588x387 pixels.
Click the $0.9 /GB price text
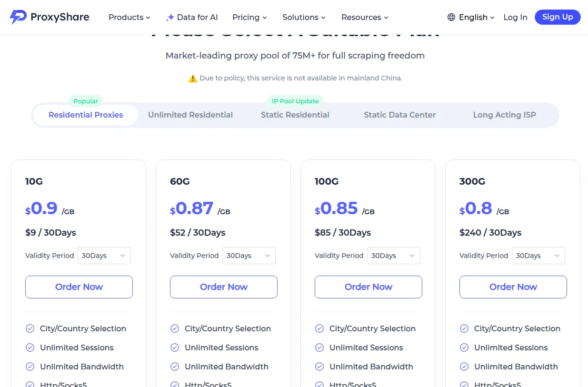point(50,209)
